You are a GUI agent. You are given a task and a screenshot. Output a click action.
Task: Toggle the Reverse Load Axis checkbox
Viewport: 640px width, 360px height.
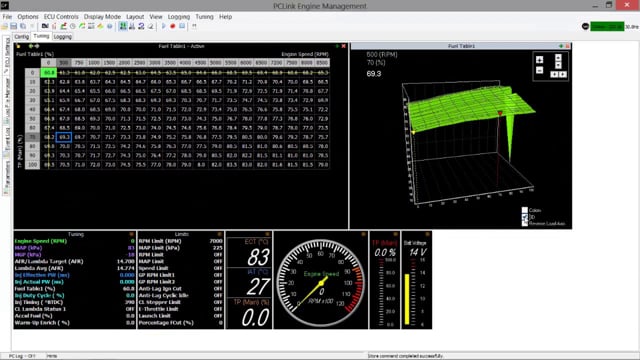click(x=524, y=223)
